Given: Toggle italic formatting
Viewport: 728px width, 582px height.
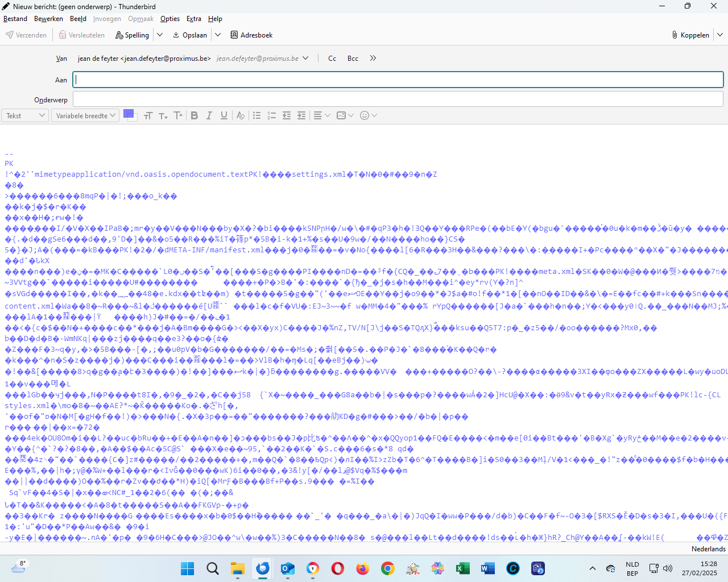Looking at the screenshot, I should tap(209, 115).
